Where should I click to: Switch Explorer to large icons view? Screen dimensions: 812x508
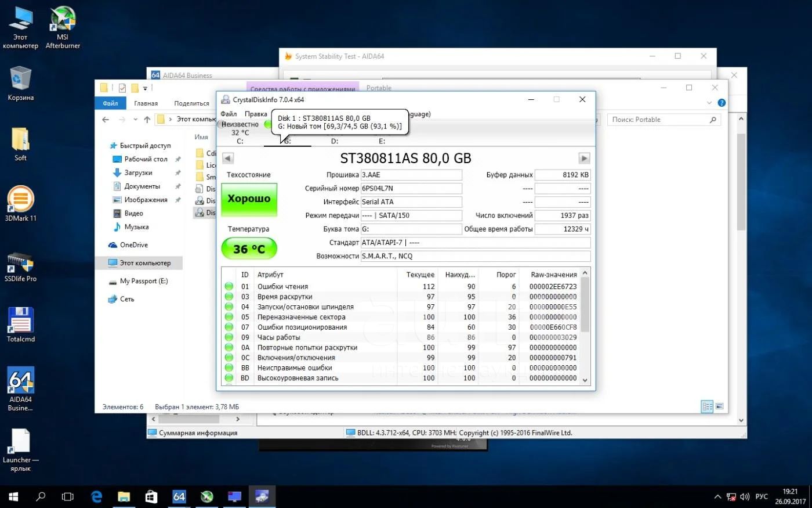[x=719, y=406]
